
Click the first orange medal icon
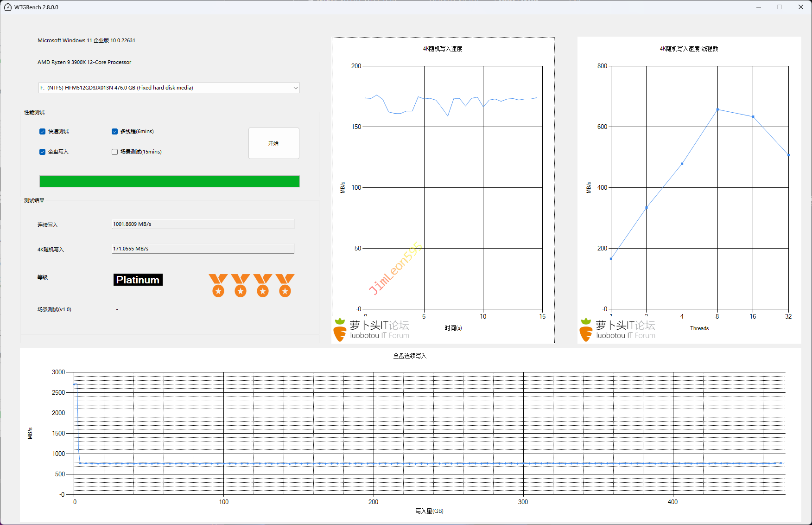[x=218, y=285]
